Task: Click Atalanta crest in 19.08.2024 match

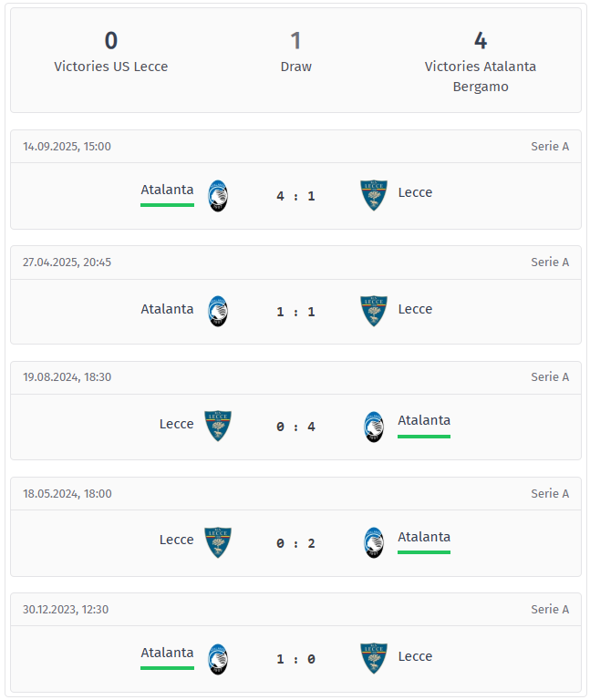Action: tap(374, 427)
